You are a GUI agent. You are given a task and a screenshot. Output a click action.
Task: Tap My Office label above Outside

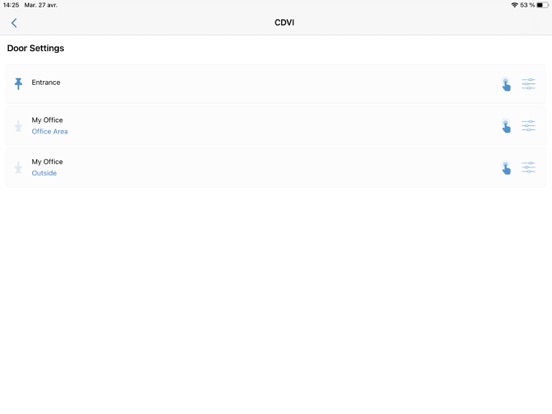(47, 162)
